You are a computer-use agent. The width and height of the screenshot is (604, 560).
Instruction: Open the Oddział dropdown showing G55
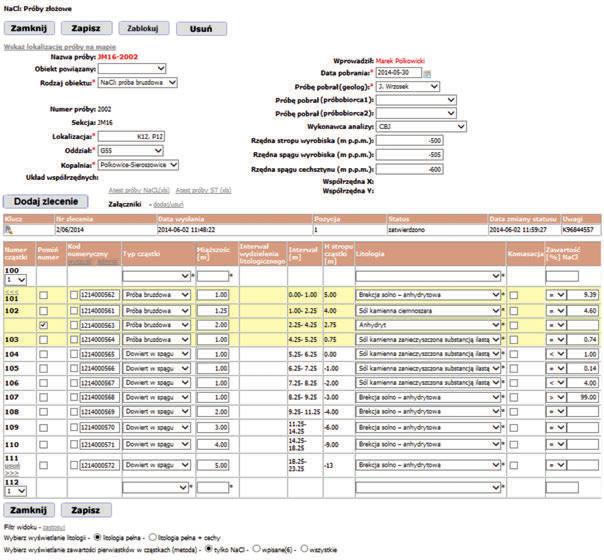pyautogui.click(x=131, y=151)
